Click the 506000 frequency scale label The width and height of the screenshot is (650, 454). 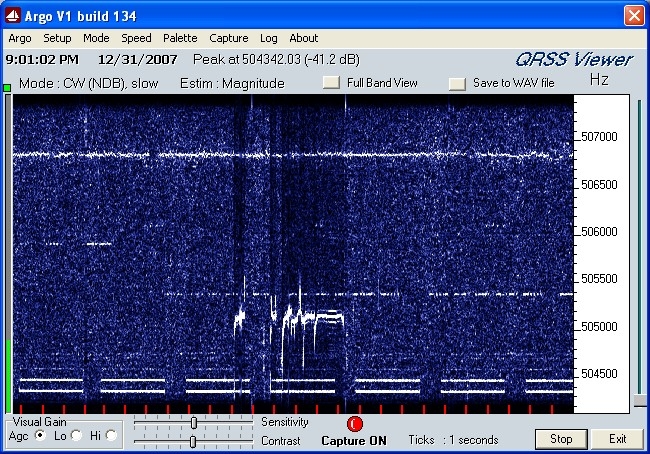tap(599, 231)
